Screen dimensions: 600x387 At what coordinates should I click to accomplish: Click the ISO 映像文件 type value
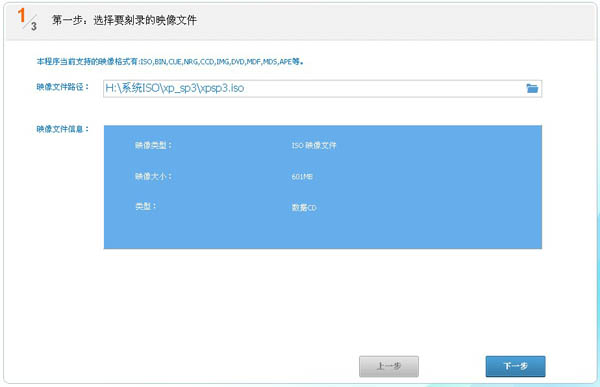[314, 145]
